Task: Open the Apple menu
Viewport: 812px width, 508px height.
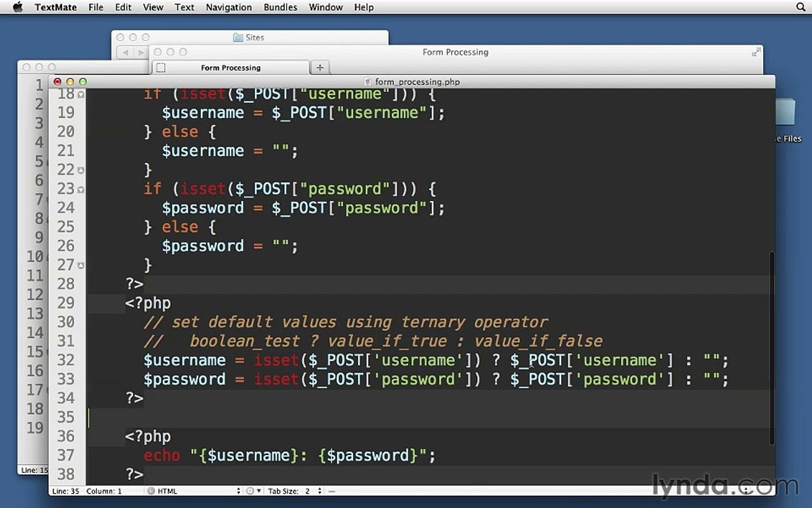Action: [18, 7]
